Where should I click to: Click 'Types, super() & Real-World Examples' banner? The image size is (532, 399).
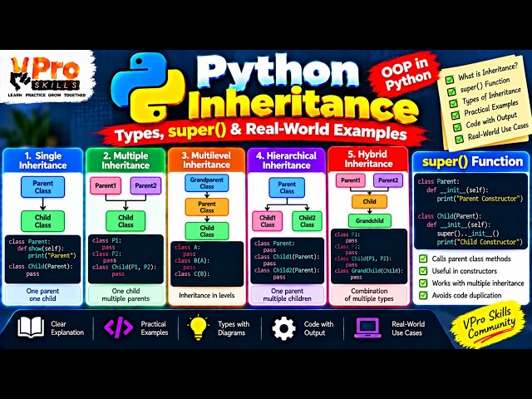pyautogui.click(x=260, y=132)
